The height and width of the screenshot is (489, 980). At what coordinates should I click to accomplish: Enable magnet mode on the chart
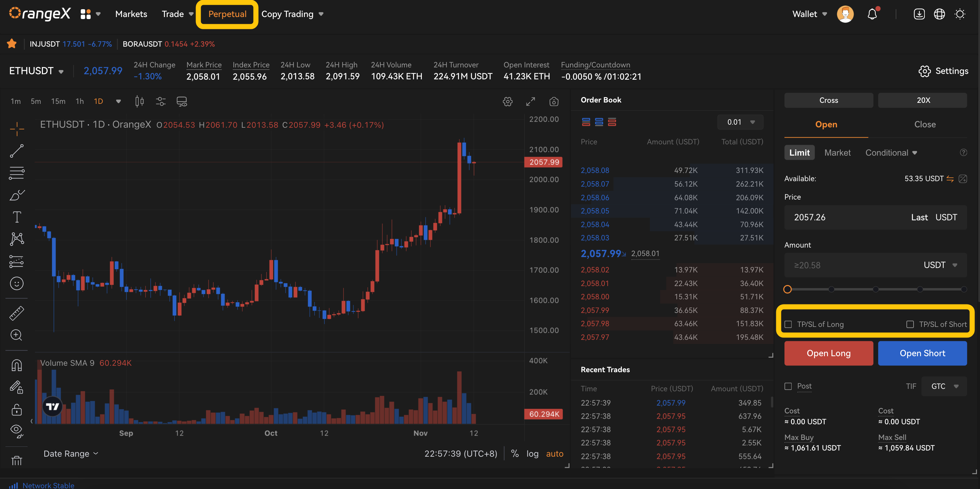point(16,365)
